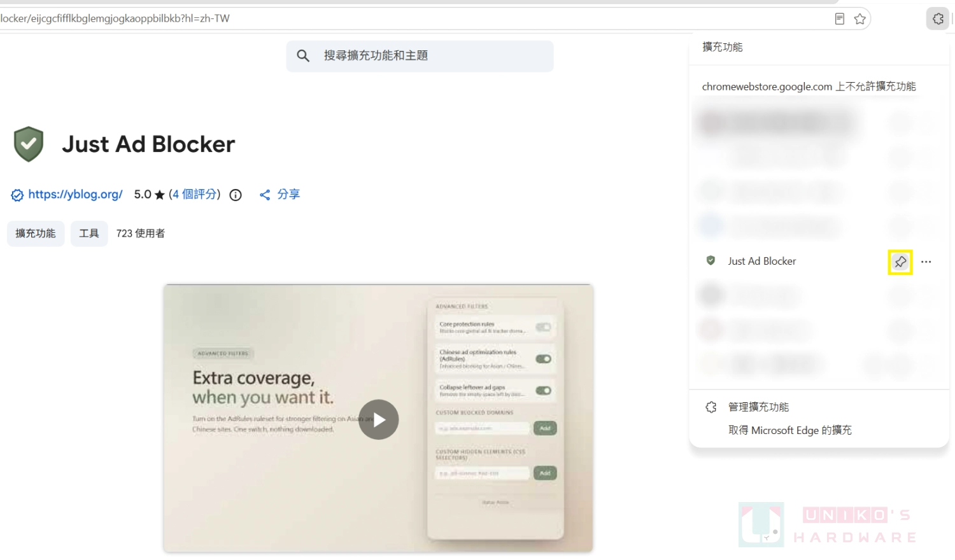Image resolution: width=955 pixels, height=560 pixels.
Task: Toggle Collapse leftover ad gaps switch in preview
Action: 543,390
